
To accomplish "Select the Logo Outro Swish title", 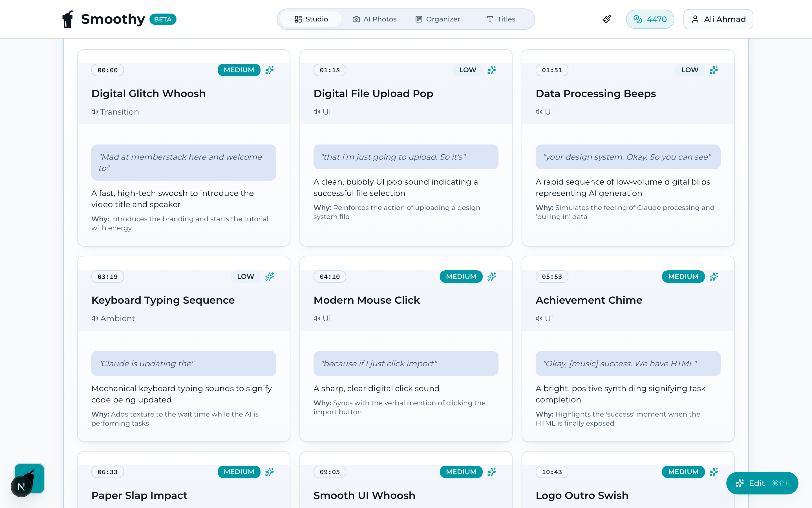I will [x=582, y=495].
